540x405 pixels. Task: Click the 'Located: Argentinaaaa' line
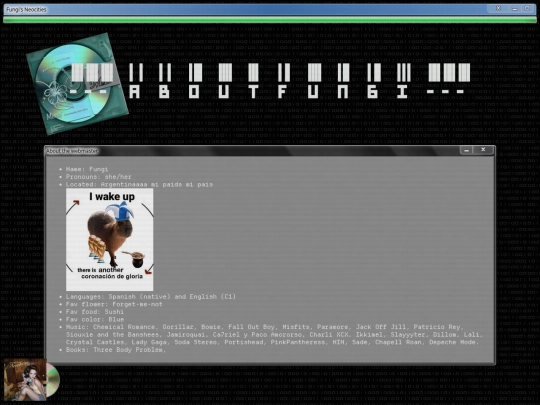click(x=139, y=184)
